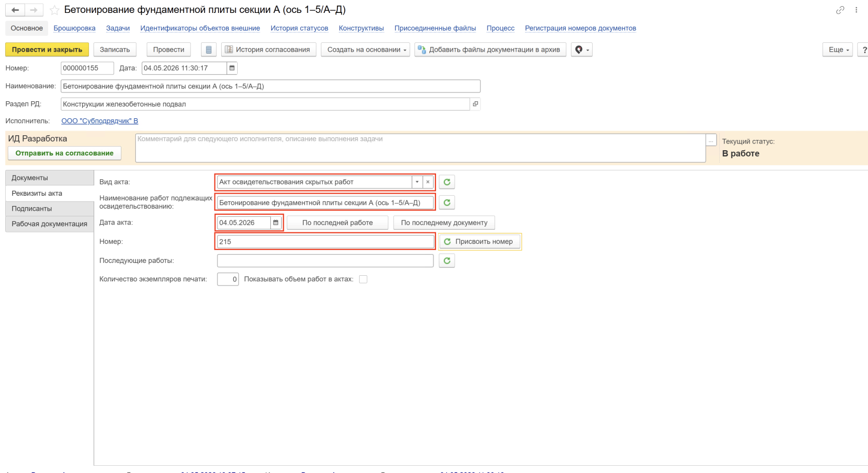Click the comment text area
The width and height of the screenshot is (868, 473).
click(x=421, y=148)
